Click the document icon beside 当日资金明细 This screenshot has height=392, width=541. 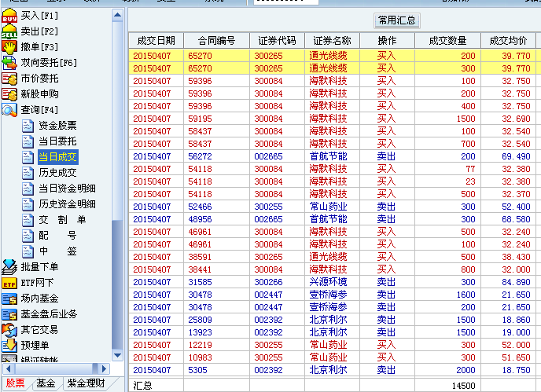tap(28, 189)
